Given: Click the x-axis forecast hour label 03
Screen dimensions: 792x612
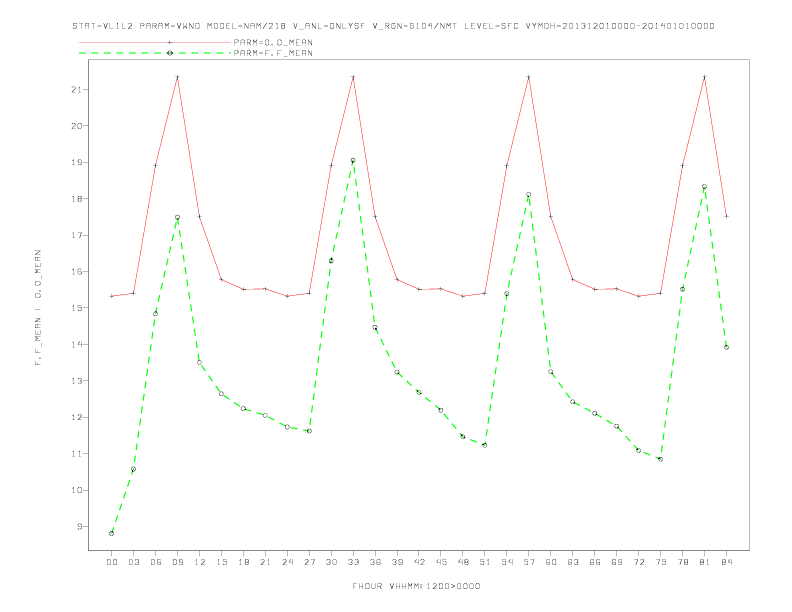Looking at the screenshot, I should [133, 562].
